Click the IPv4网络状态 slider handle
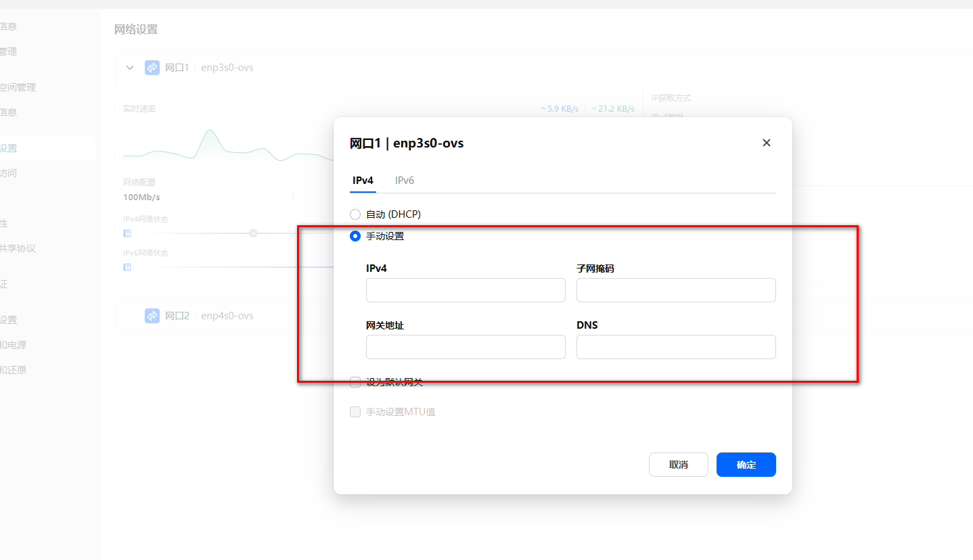Image resolution: width=973 pixels, height=560 pixels. (x=253, y=233)
